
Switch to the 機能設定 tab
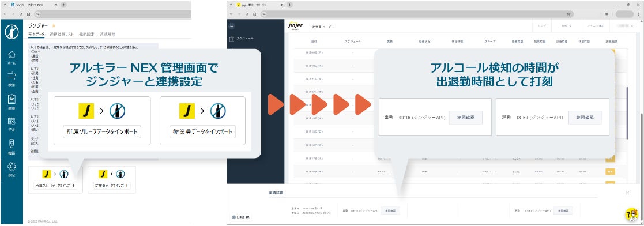86,34
